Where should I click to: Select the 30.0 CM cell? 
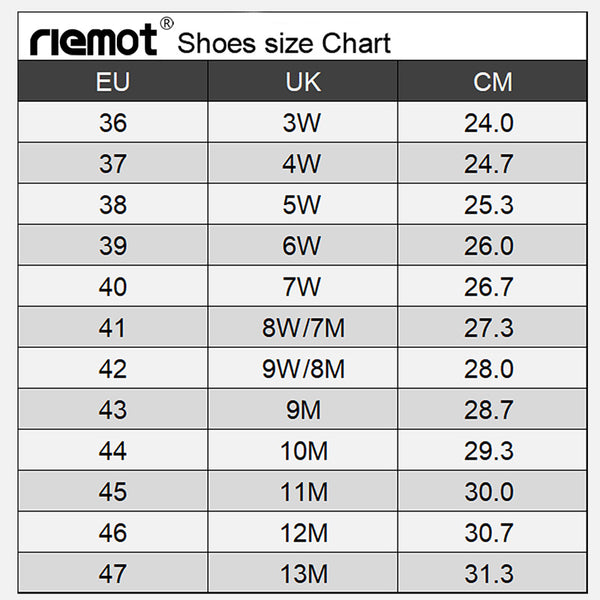(489, 491)
